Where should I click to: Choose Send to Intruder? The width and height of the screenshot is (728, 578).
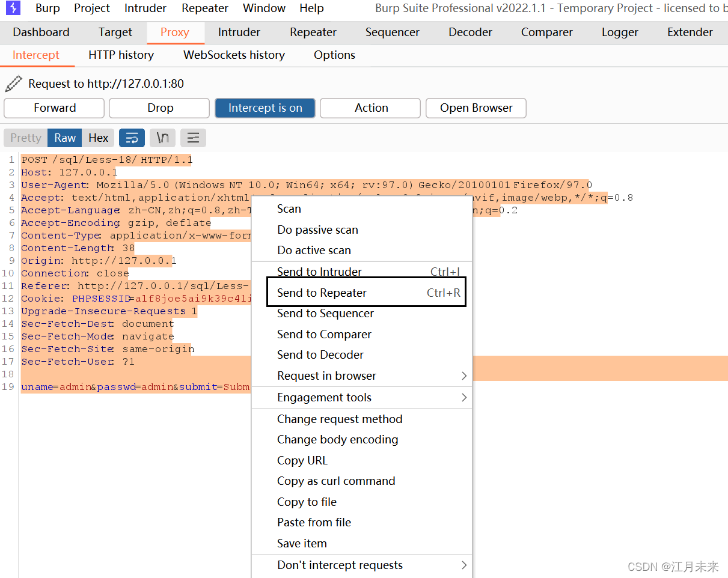[x=362, y=272]
